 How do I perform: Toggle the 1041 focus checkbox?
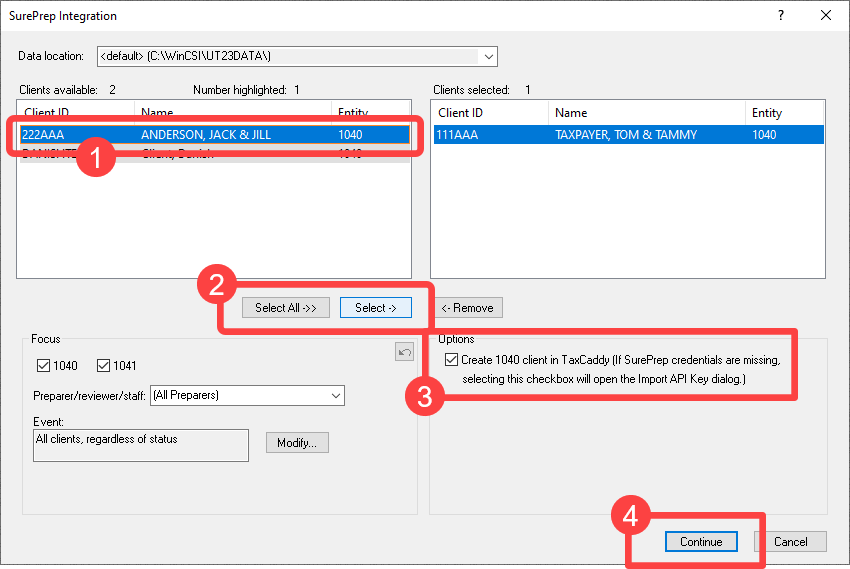point(104,366)
